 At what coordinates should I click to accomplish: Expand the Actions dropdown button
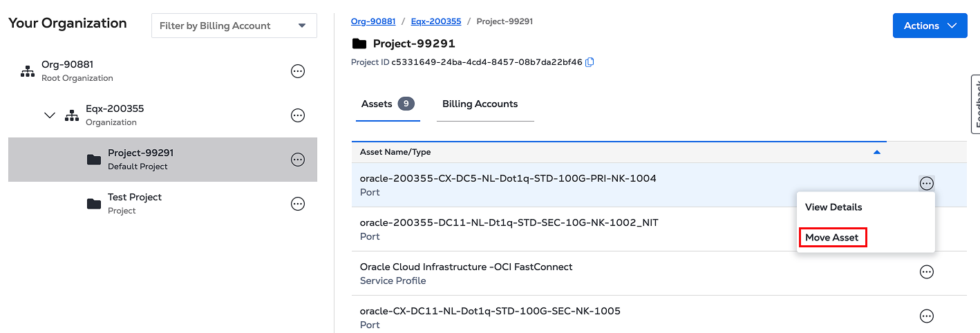(930, 26)
